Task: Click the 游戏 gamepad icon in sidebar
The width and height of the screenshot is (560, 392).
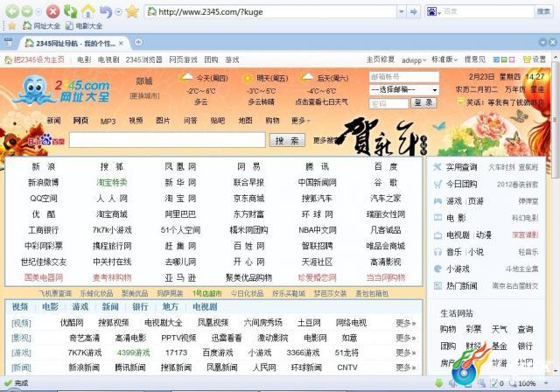Action: coord(437,201)
